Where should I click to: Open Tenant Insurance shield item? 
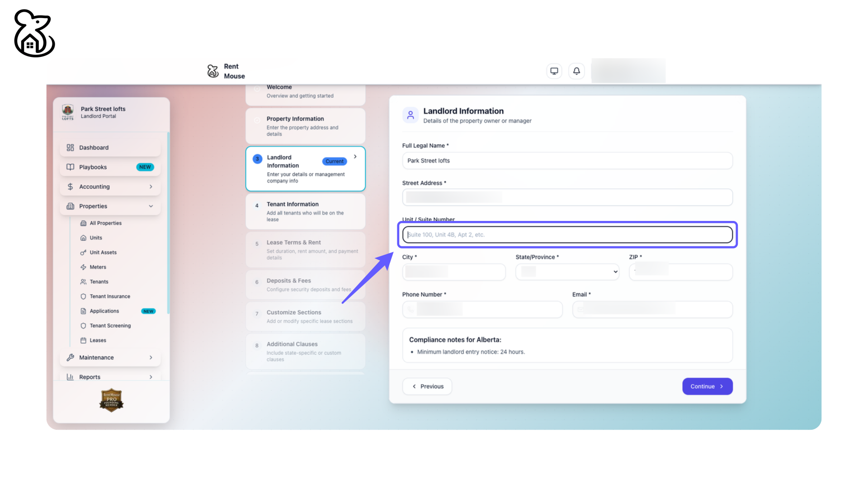point(109,296)
